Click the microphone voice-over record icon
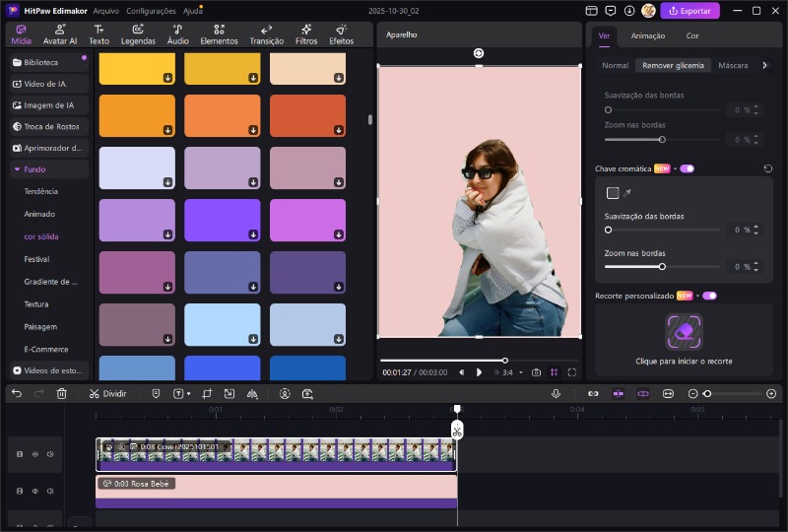The width and height of the screenshot is (788, 532). click(x=556, y=393)
